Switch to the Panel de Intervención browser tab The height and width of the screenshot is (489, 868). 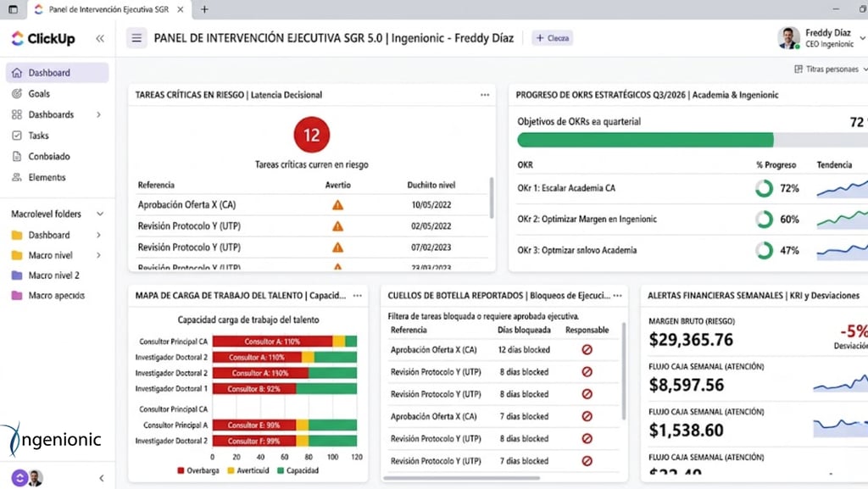[106, 9]
